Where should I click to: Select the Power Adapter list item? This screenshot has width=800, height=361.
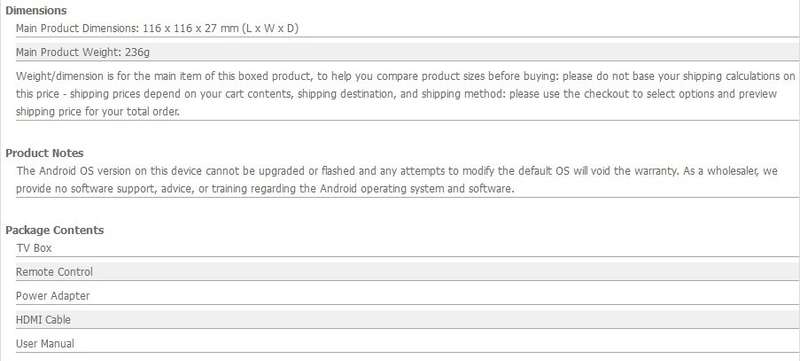pyautogui.click(x=407, y=296)
